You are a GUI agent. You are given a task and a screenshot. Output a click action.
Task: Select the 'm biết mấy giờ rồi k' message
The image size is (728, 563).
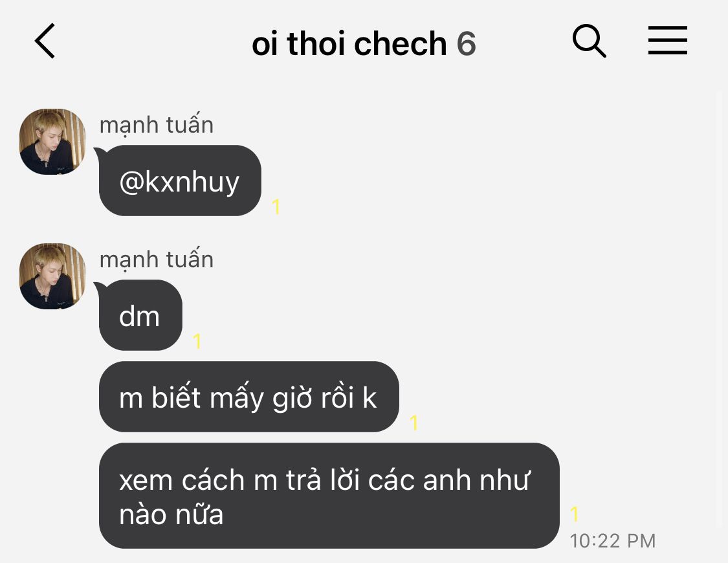click(x=249, y=397)
